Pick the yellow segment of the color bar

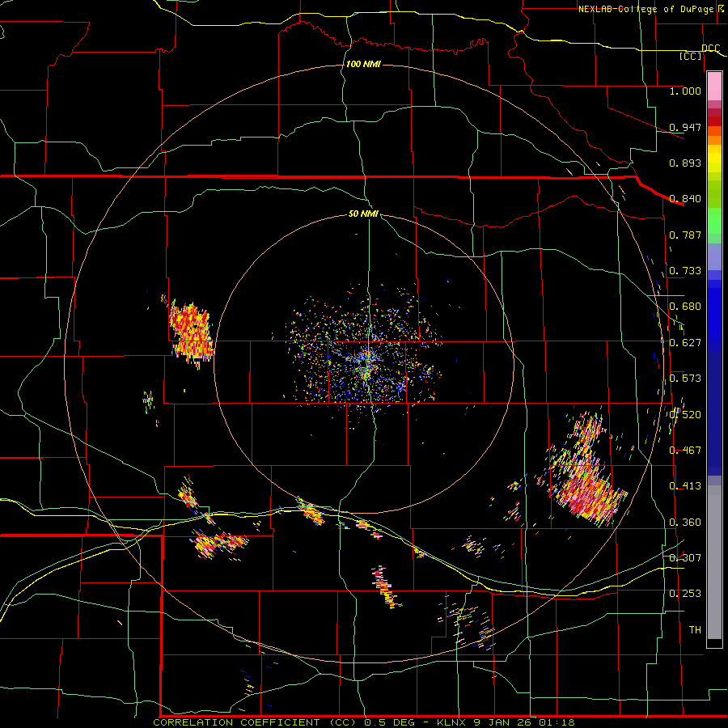714,159
